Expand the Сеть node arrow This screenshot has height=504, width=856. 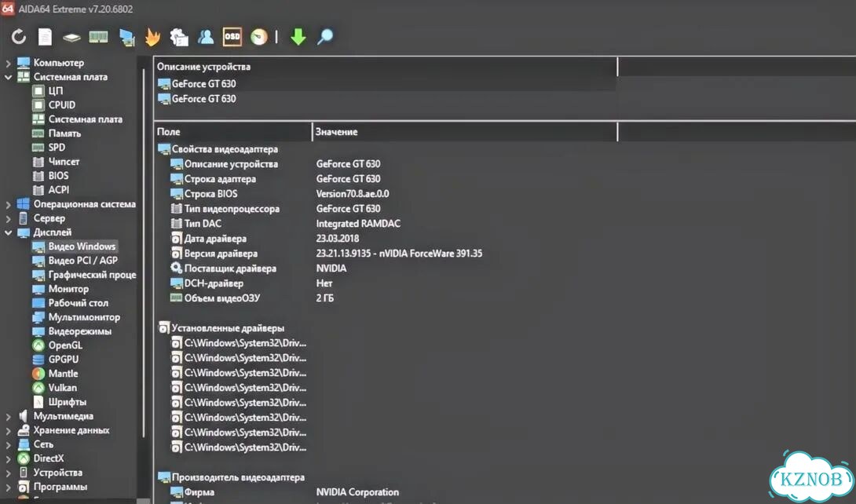coord(8,444)
